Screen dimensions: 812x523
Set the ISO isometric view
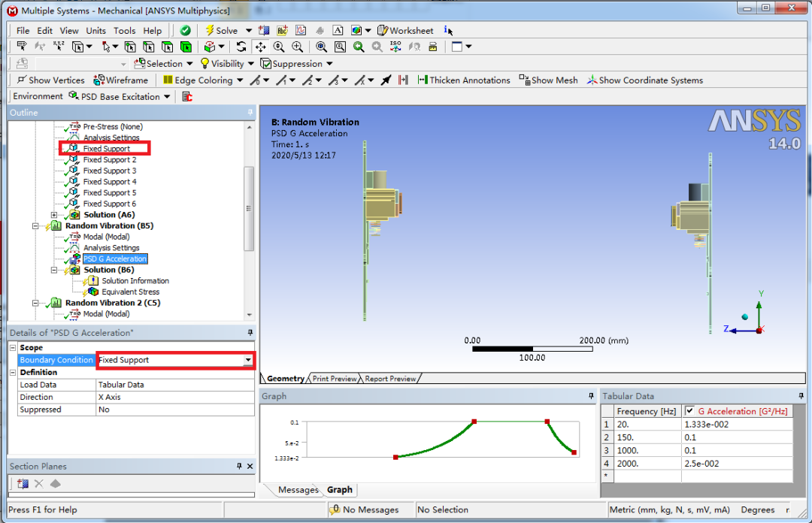pos(395,47)
